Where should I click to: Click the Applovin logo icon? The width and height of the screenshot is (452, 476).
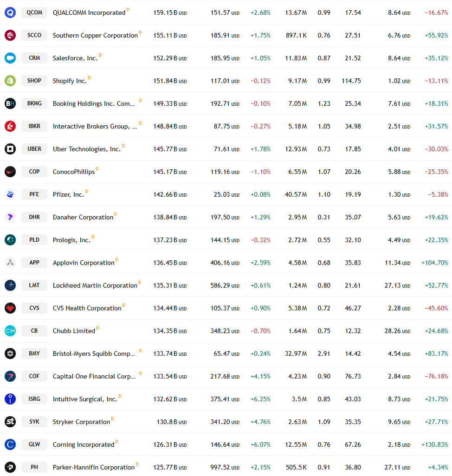10,263
